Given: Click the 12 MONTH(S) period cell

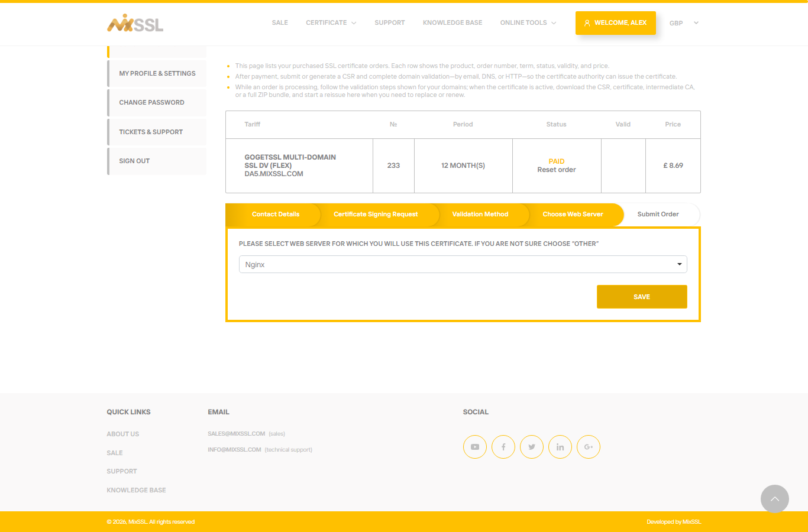Looking at the screenshot, I should click(x=463, y=166).
